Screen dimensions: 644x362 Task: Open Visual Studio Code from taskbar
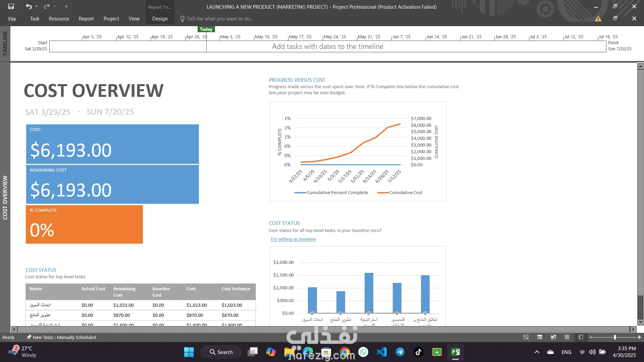382,352
